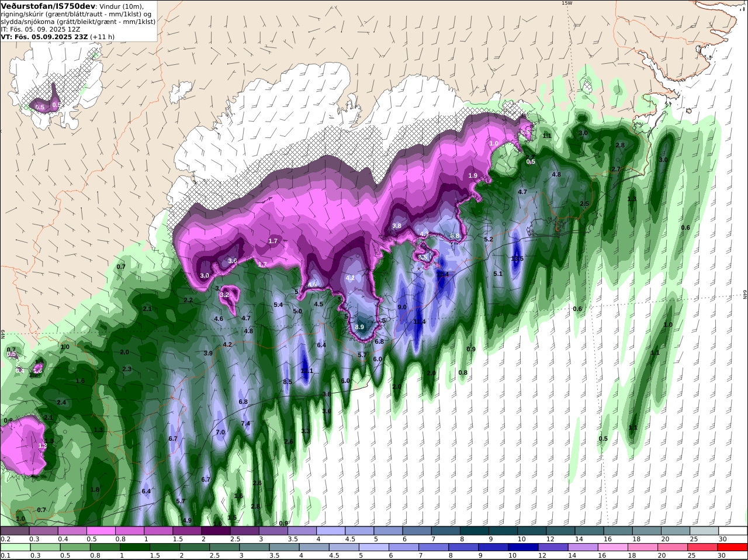Screen dimensions: 748x560
Task: Click the 5.2 precipitation value label
Action: pyautogui.click(x=489, y=239)
